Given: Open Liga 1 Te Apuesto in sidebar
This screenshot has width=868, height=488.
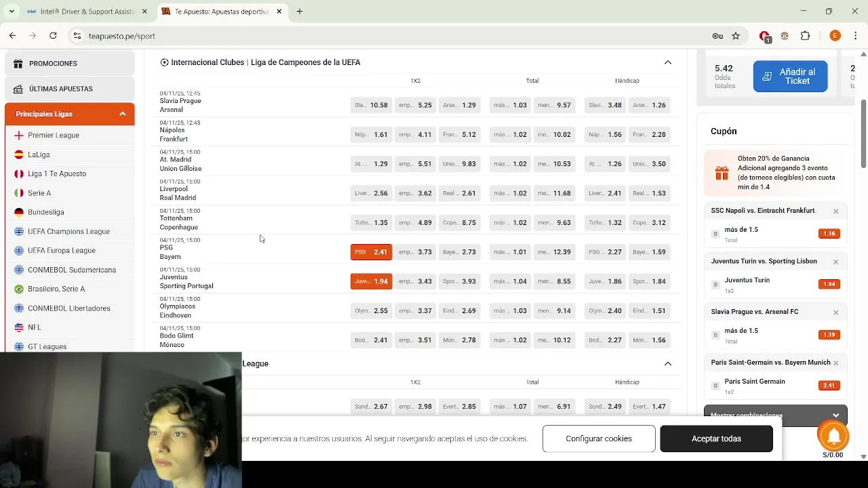Looking at the screenshot, I should 57,174.
